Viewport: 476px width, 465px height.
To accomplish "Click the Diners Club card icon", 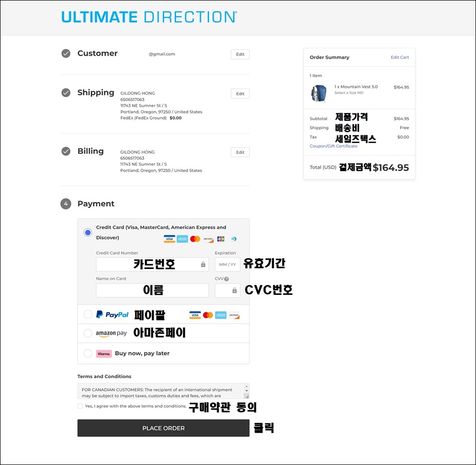I will coord(234,239).
